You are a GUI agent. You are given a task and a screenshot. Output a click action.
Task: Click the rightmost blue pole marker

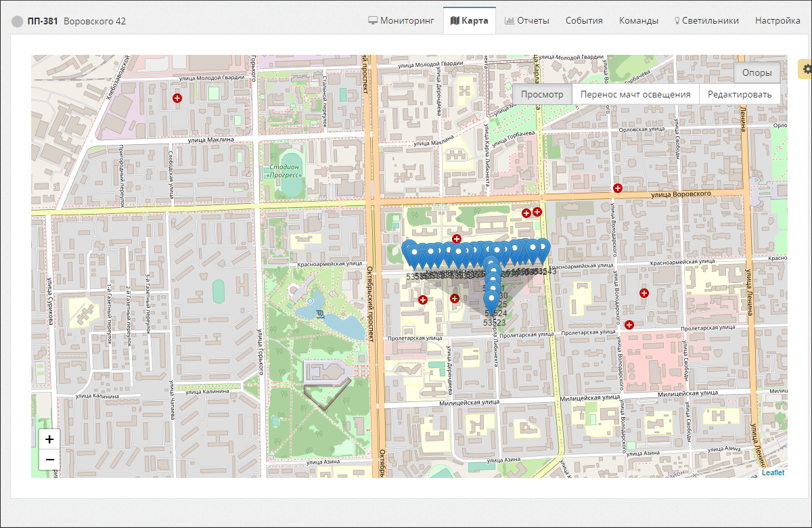tap(542, 249)
